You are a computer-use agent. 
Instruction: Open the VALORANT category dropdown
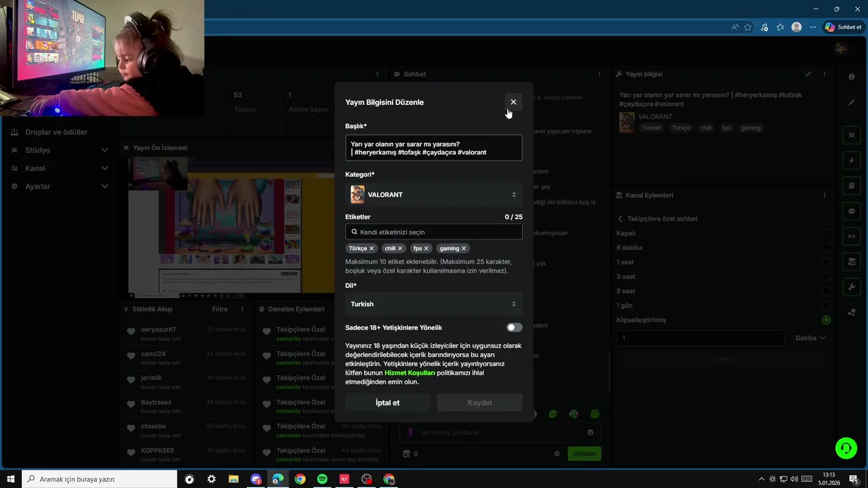coord(433,195)
